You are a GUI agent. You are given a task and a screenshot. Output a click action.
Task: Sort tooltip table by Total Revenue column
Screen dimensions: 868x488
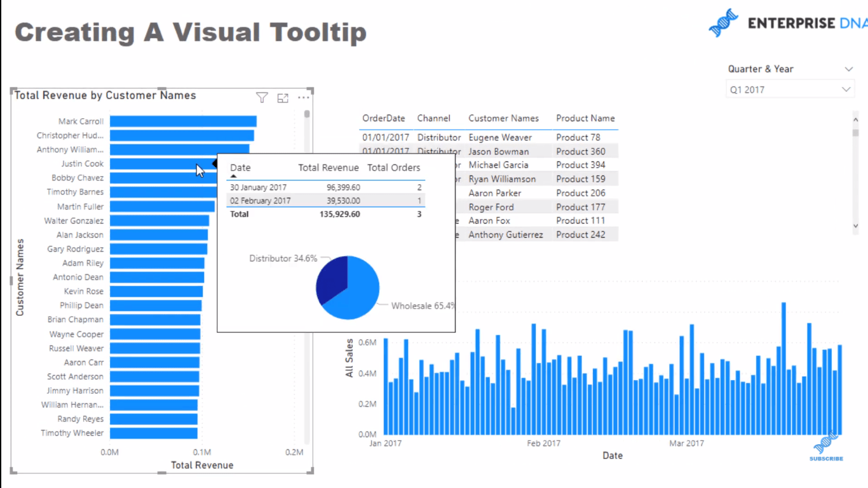[329, 168]
